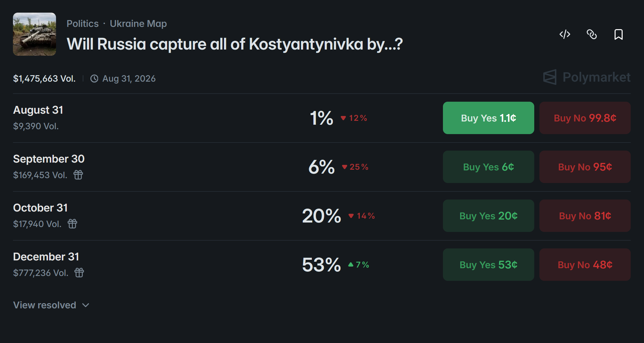The height and width of the screenshot is (343, 644).
Task: Click the September 30 rewards gift icon
Action: pyautogui.click(x=78, y=175)
